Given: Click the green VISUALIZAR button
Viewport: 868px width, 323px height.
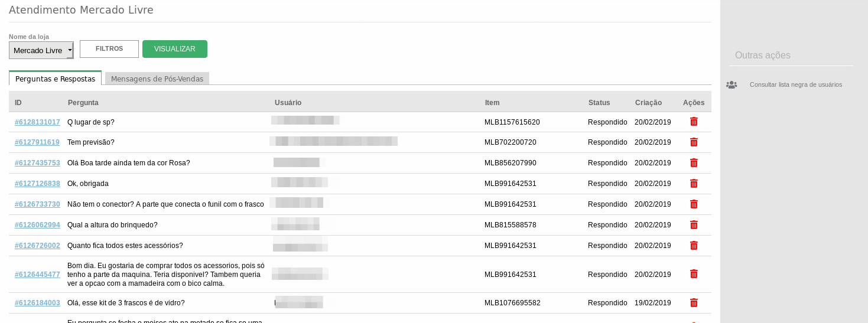Looking at the screenshot, I should (175, 49).
